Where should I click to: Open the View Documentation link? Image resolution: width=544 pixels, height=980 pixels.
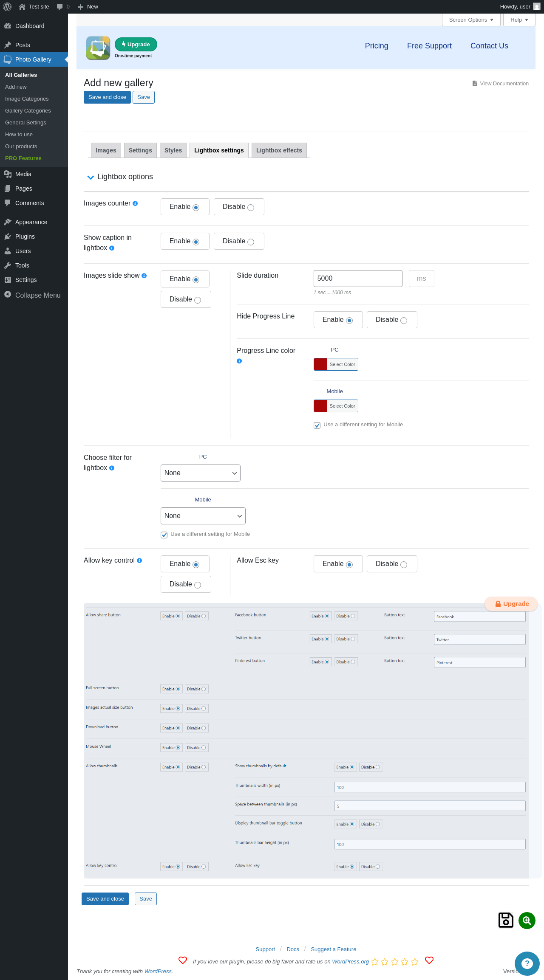[504, 84]
